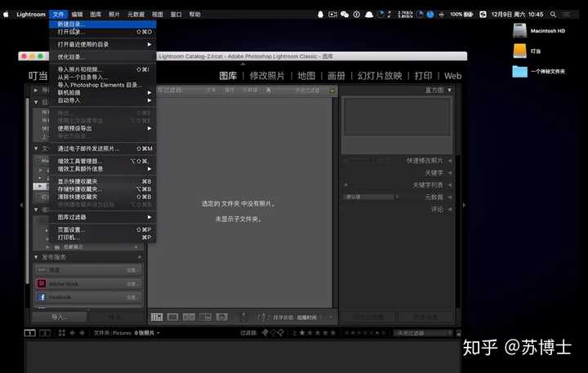This screenshot has width=588, height=373.
Task: Collapse right panel group via edge arrow
Action: point(464,205)
